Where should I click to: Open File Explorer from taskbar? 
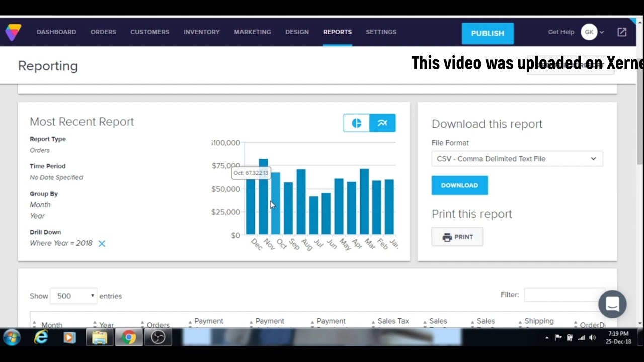click(100, 337)
